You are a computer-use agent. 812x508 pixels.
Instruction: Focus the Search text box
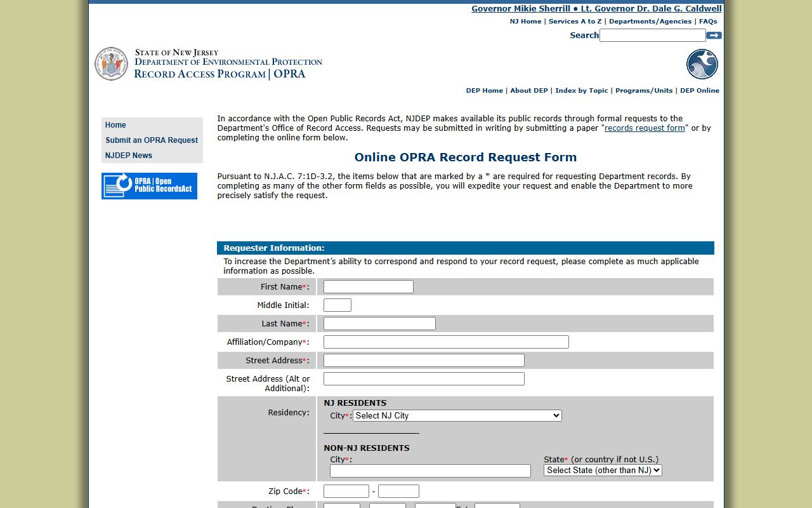coord(653,36)
